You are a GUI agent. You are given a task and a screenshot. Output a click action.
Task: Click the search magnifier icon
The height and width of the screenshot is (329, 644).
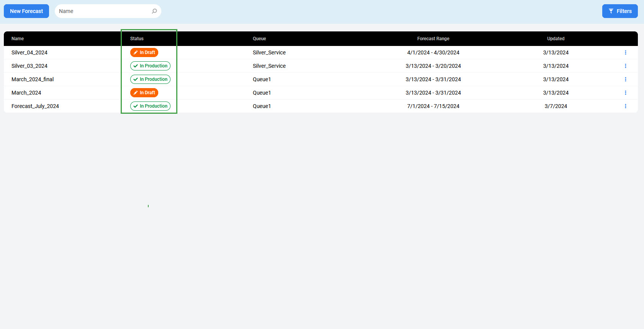coord(154,11)
